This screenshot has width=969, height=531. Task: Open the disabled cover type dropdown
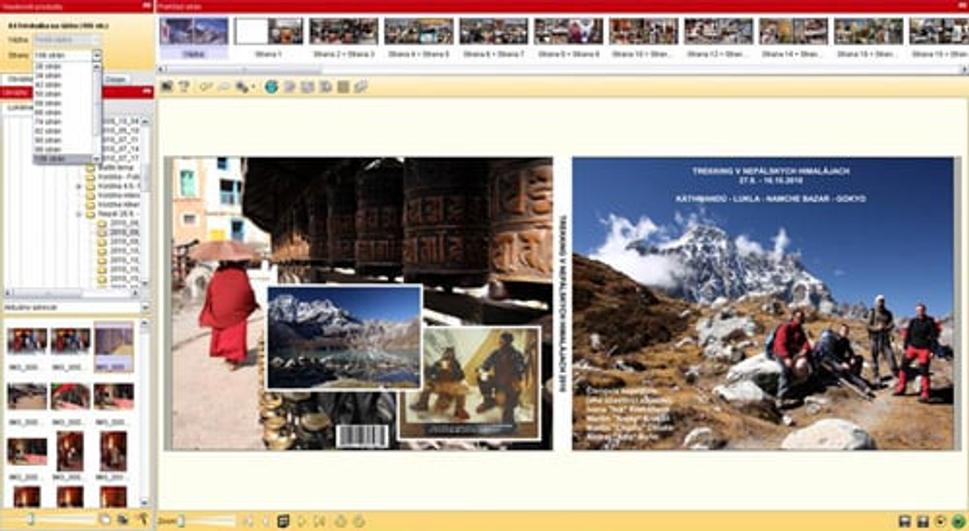pos(67,40)
